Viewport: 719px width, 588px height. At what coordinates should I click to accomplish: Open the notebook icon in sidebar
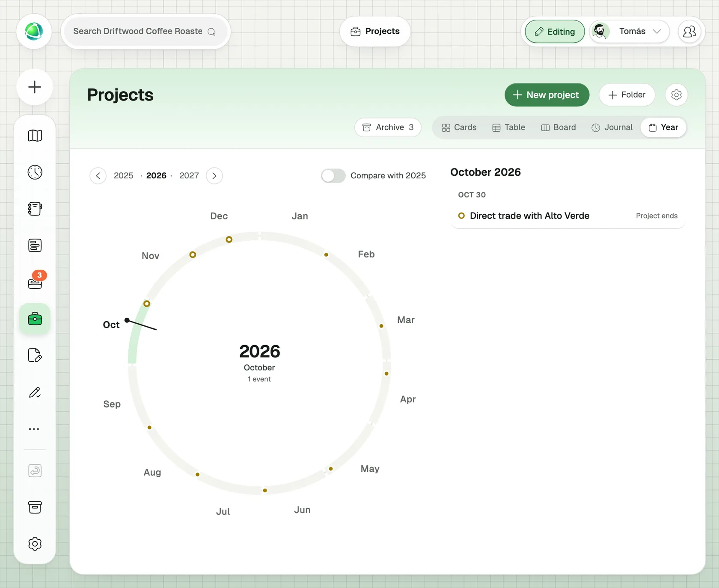click(35, 209)
